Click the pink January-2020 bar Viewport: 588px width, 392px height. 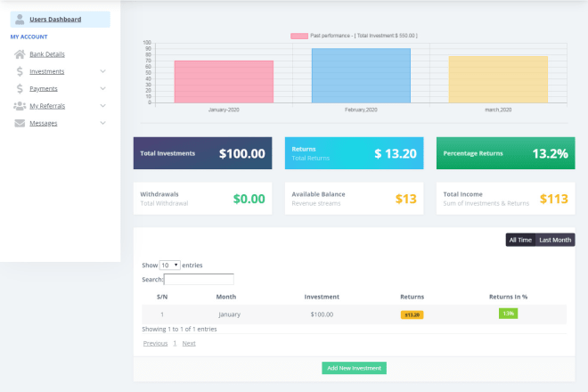point(224,82)
